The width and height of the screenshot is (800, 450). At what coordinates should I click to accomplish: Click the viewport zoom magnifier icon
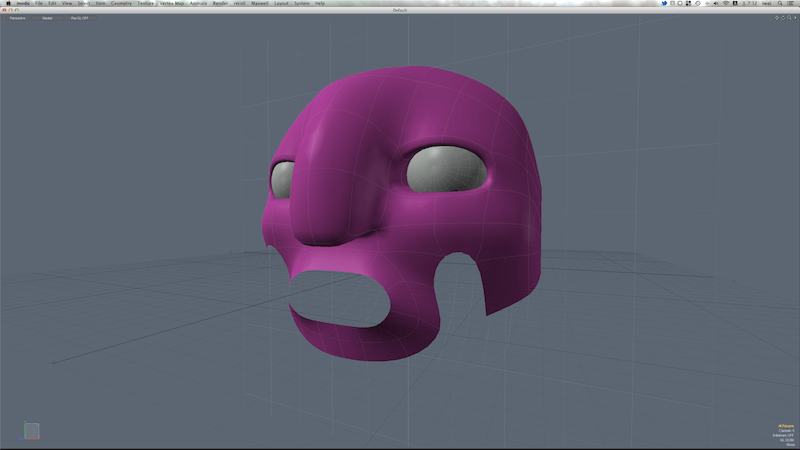click(x=789, y=18)
